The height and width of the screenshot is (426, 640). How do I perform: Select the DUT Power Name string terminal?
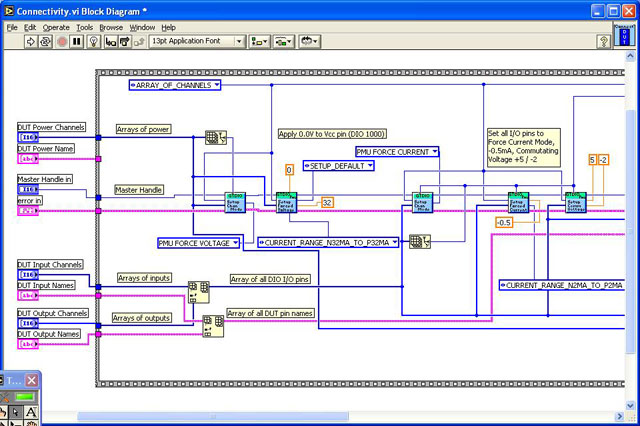coord(28,159)
